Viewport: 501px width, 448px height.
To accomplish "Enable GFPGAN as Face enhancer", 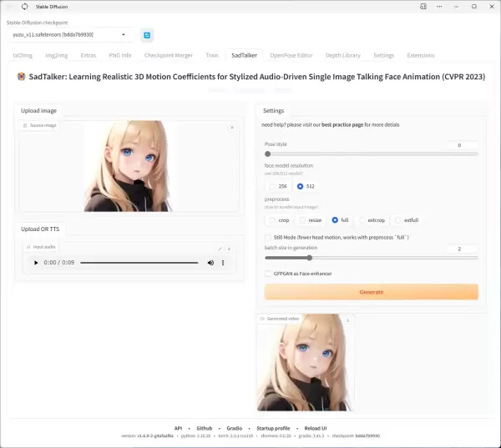I will click(268, 274).
